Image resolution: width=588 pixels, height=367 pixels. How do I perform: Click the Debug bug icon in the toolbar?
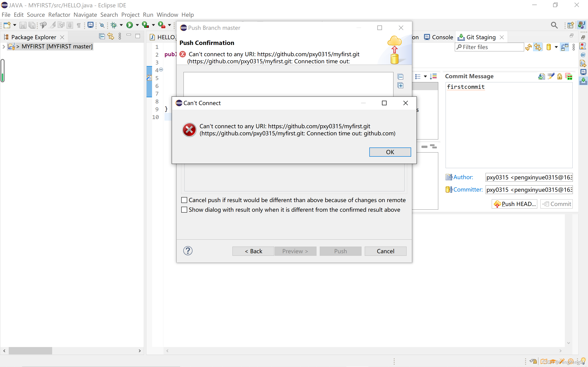click(x=114, y=25)
